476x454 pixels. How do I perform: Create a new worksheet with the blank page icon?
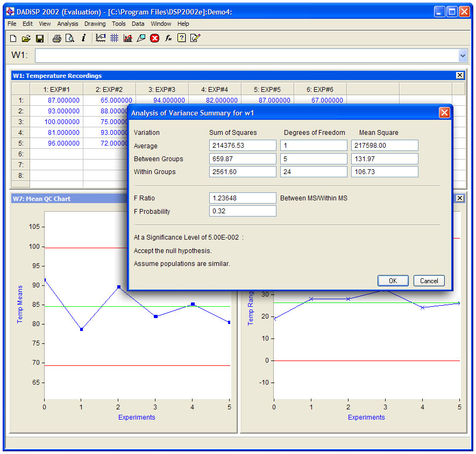(x=13, y=39)
